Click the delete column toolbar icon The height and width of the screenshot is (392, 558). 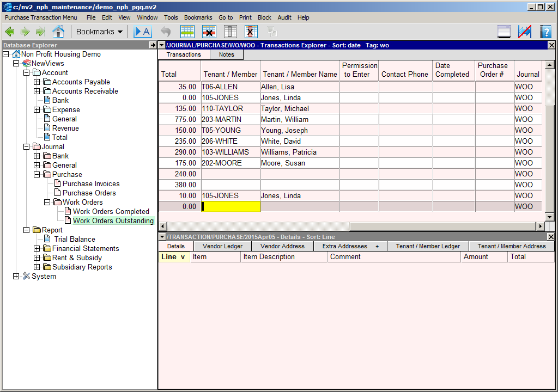pyautogui.click(x=251, y=32)
